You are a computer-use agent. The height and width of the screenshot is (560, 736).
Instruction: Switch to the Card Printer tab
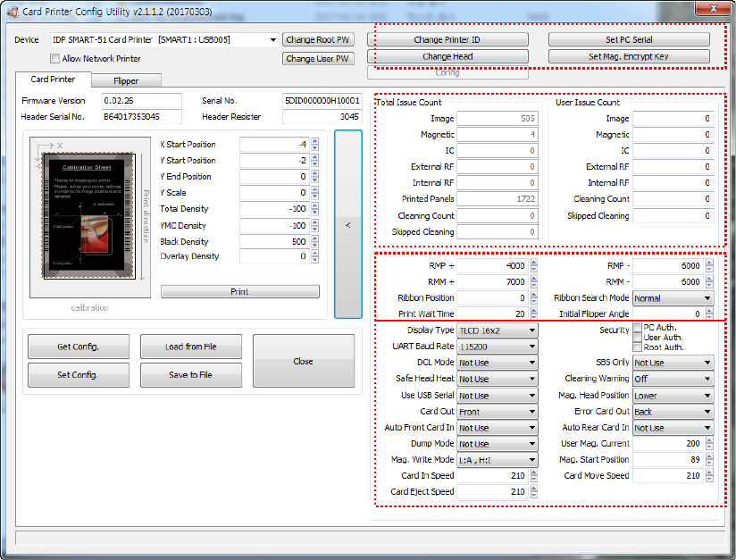[53, 79]
